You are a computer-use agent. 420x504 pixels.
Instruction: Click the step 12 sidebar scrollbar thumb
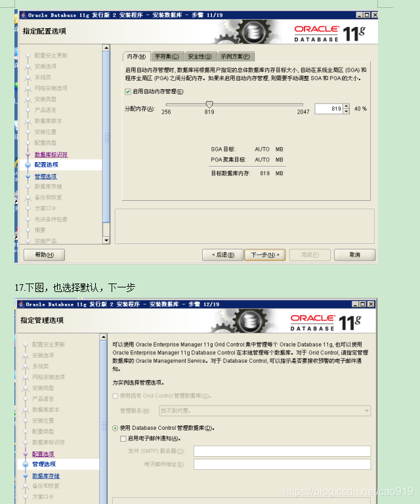(x=104, y=422)
